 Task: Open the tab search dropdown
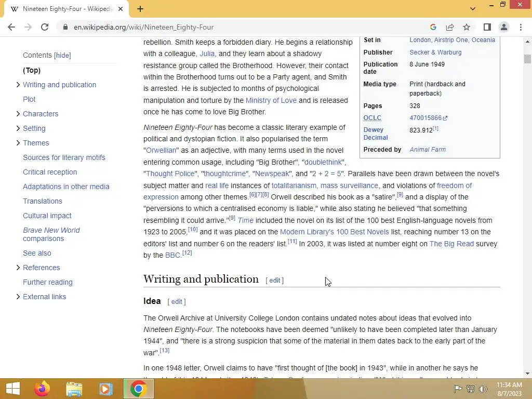pyautogui.click(x=473, y=9)
